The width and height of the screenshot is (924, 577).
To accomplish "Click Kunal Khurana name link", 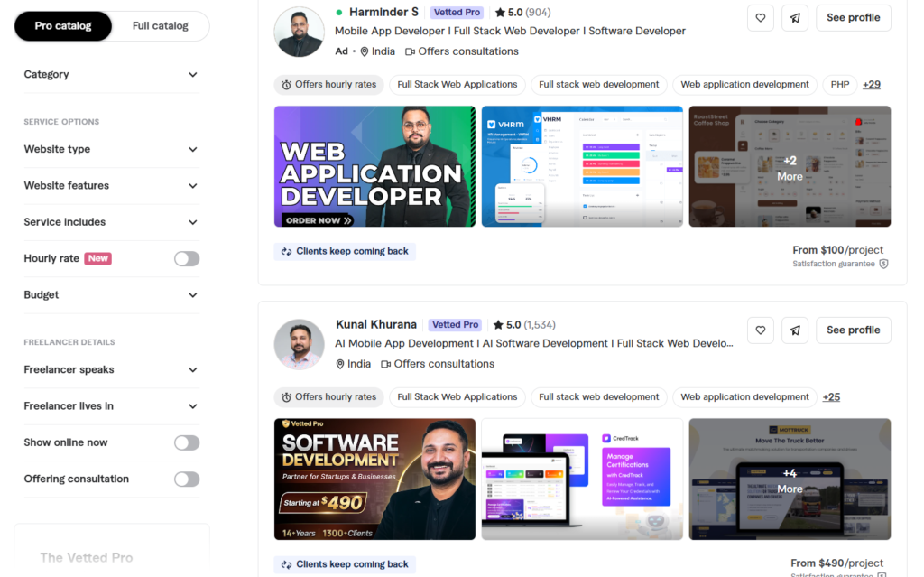I will [x=376, y=324].
